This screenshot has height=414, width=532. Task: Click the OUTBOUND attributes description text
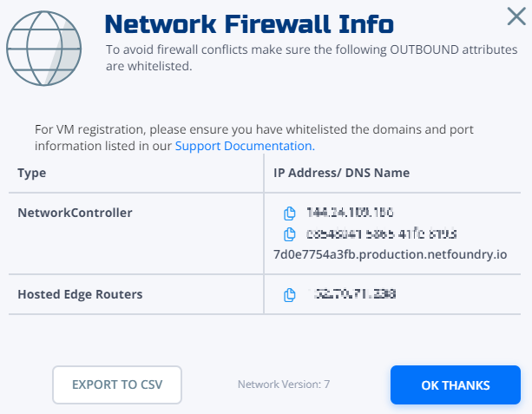point(312,57)
